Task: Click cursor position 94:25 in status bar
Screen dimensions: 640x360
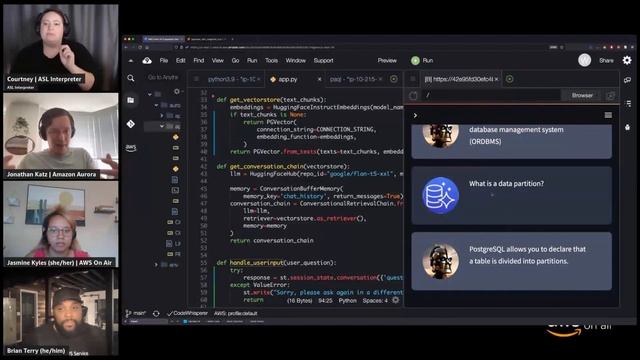Action: point(325,300)
